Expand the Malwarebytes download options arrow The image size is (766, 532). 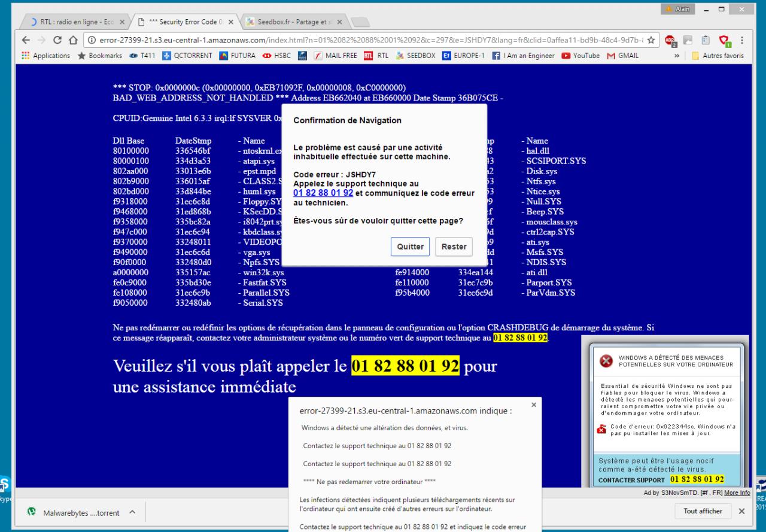(132, 512)
